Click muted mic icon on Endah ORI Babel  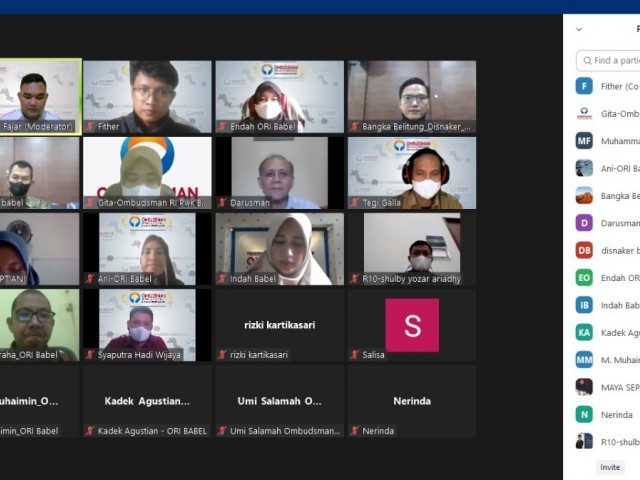click(x=222, y=127)
